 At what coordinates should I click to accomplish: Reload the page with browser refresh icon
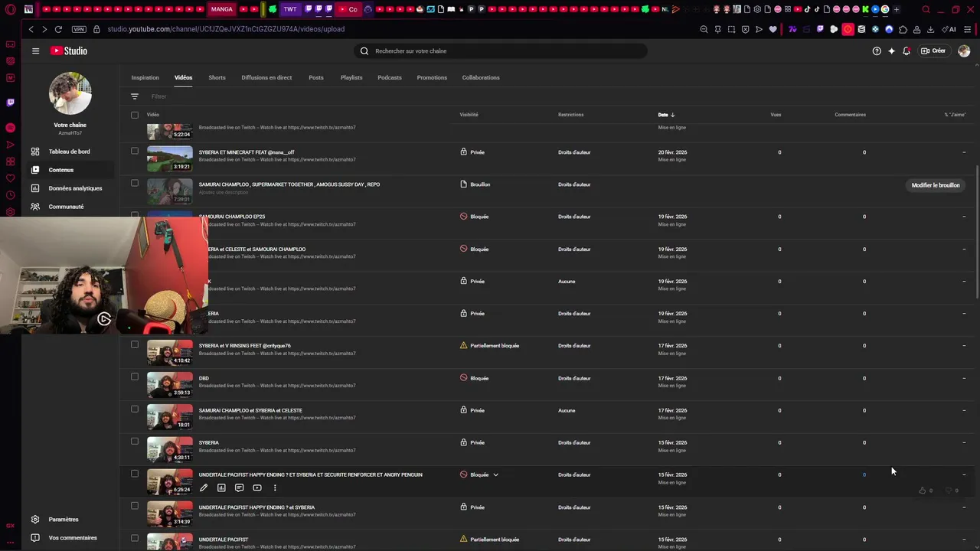[x=58, y=29]
